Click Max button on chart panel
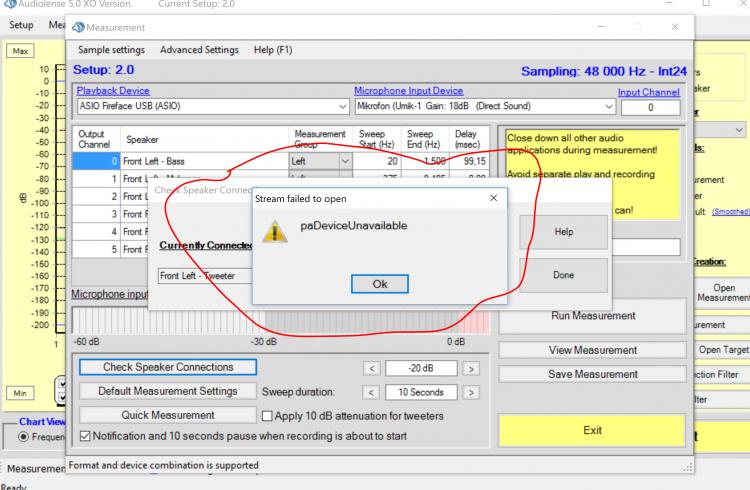Image resolution: width=750 pixels, height=490 pixels. (20, 51)
